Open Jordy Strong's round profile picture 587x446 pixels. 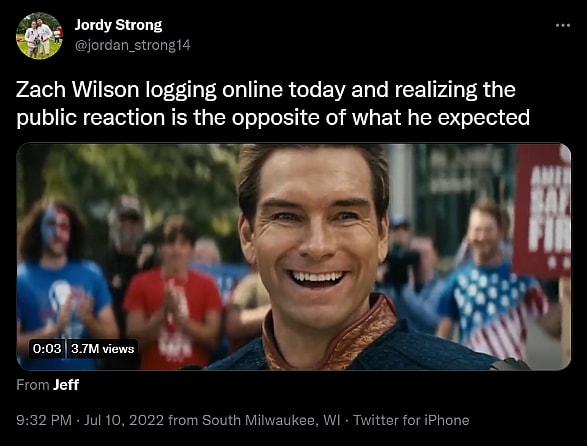pos(39,36)
